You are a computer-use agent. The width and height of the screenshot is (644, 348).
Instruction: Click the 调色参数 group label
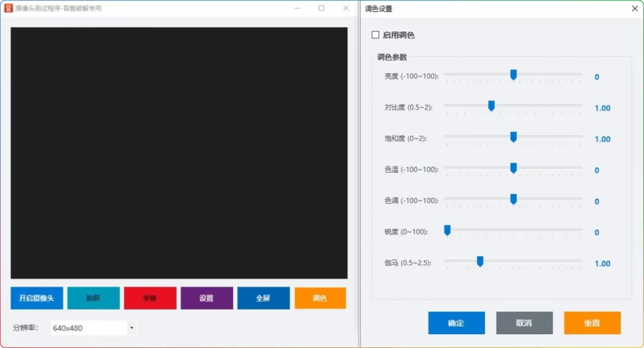pos(392,57)
